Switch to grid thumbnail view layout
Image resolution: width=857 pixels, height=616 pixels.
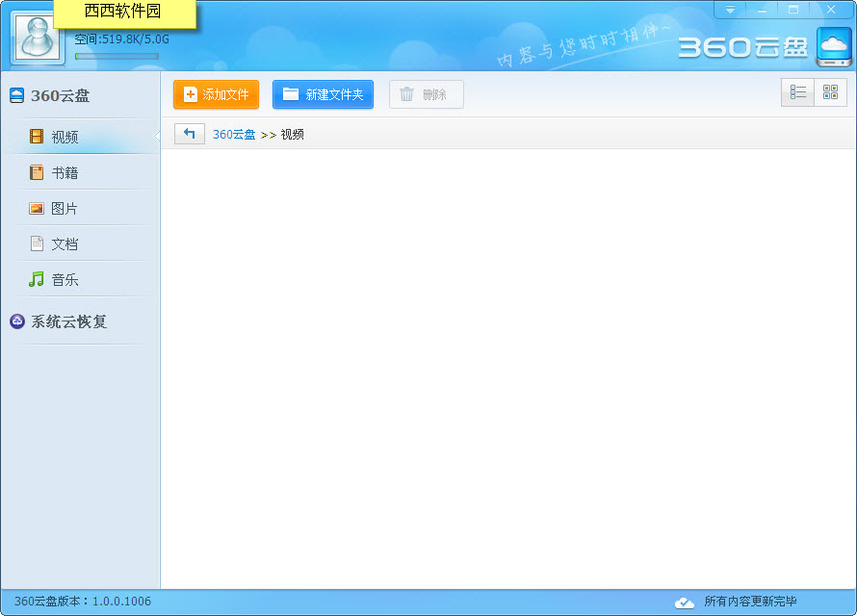coord(830,92)
